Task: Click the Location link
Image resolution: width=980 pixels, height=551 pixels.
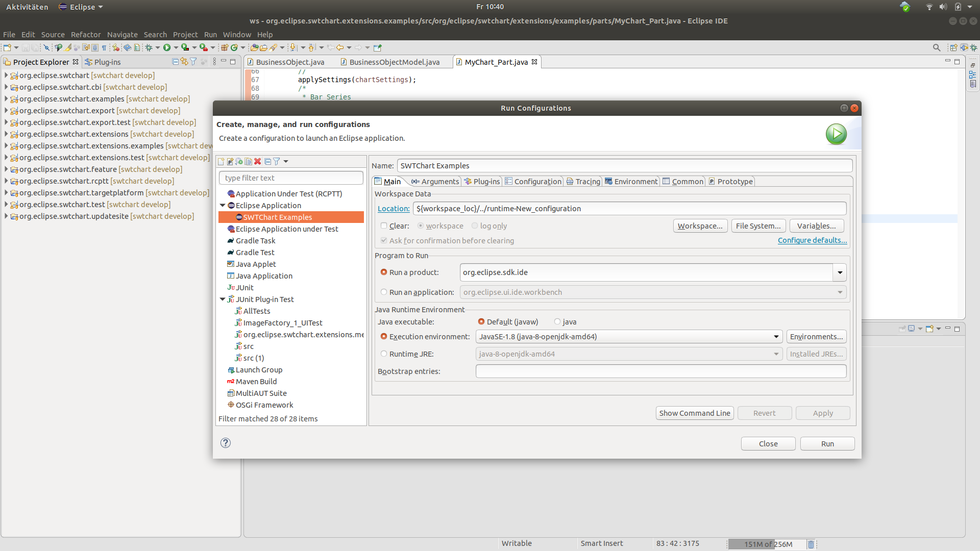Action: tap(394, 208)
